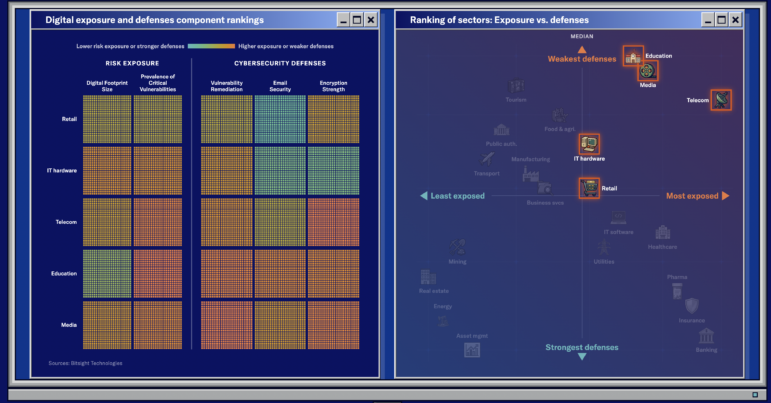Minimize the Ranking of sectors window
The height and width of the screenshot is (403, 771).
click(x=708, y=20)
